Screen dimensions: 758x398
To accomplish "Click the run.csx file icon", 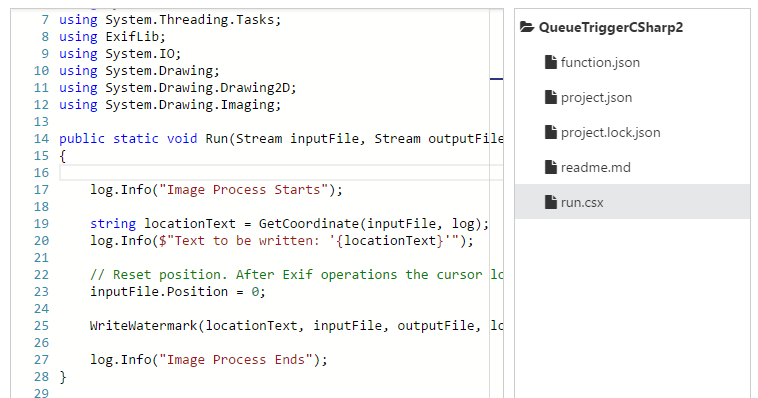I will 551,202.
